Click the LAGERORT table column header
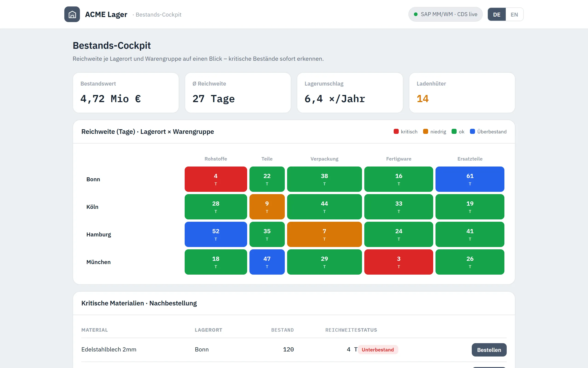The width and height of the screenshot is (588, 368). [x=209, y=330]
